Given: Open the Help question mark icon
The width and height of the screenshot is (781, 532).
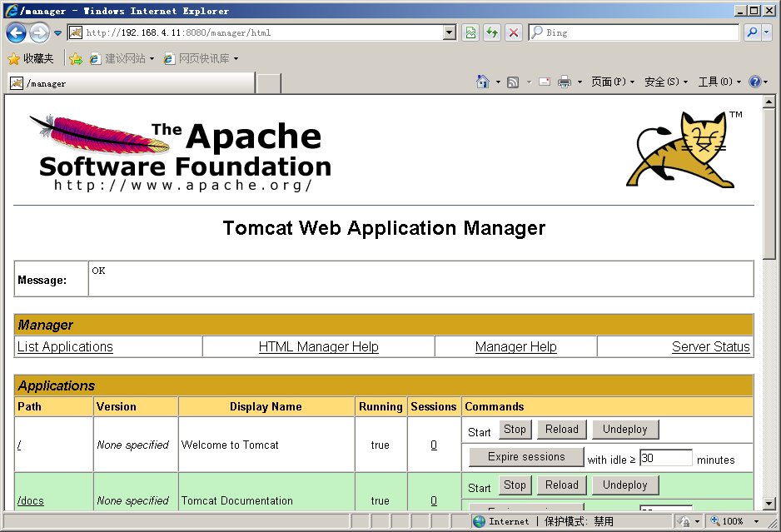Looking at the screenshot, I should (755, 82).
